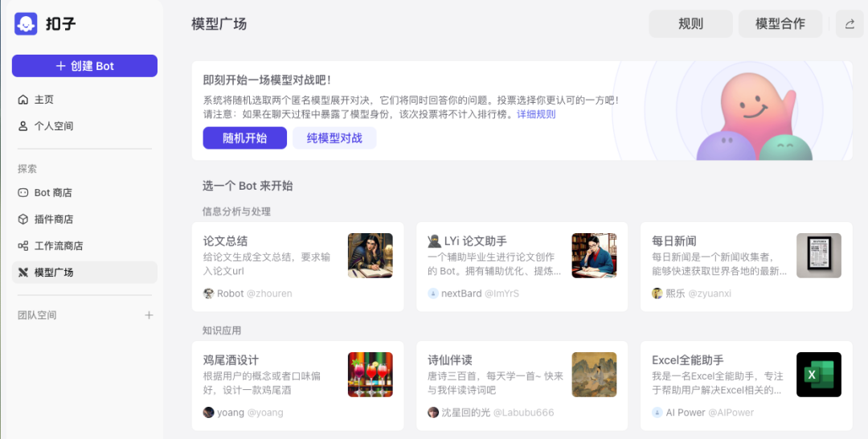This screenshot has width=868, height=439.
Task: Open the 规则 button in header
Action: [x=690, y=24]
